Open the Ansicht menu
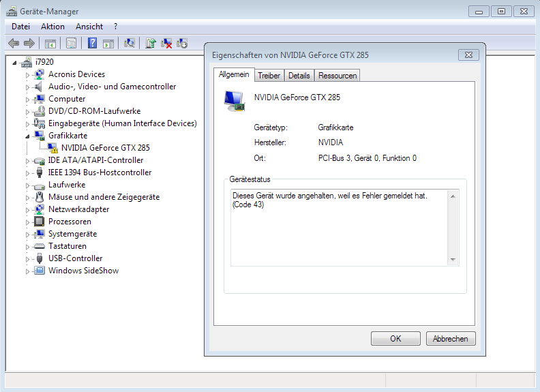 [89, 27]
